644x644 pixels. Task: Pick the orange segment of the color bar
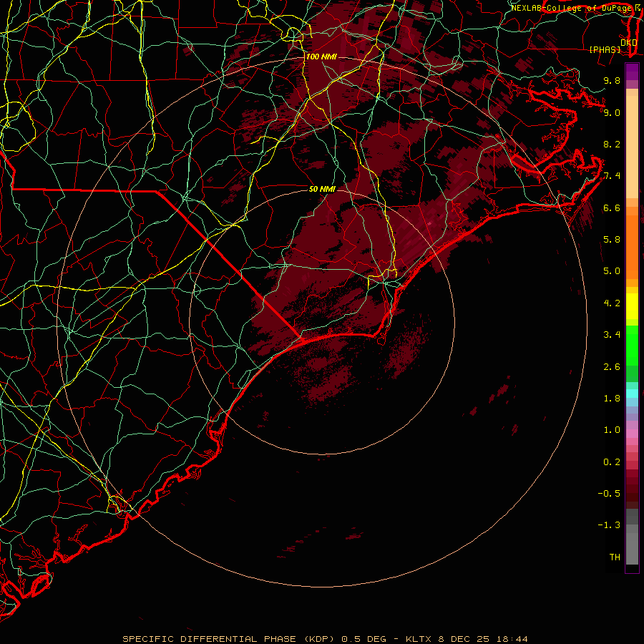click(632, 247)
